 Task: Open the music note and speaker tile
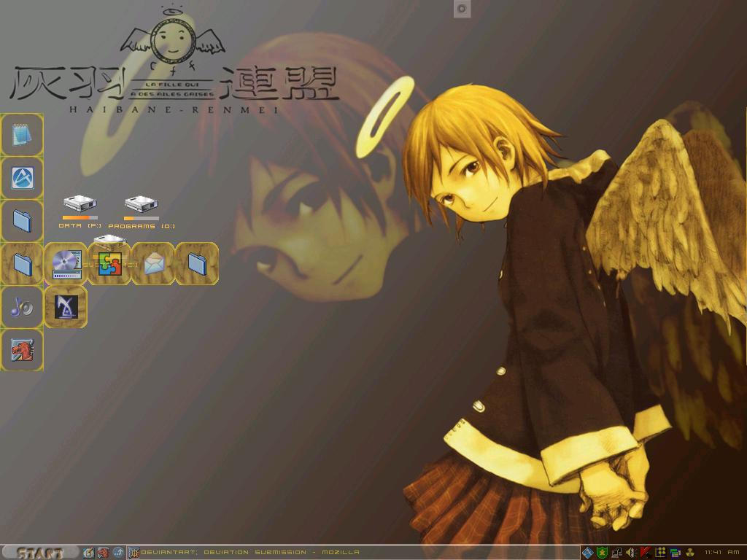(22, 307)
